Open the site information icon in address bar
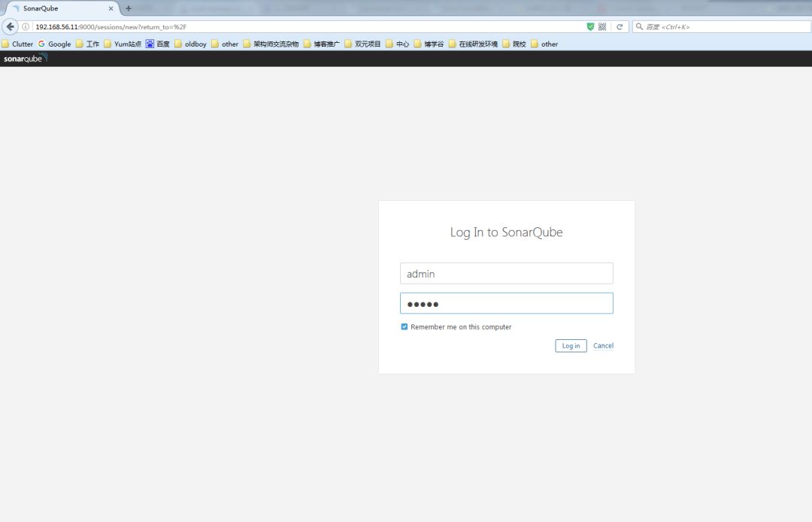The height and width of the screenshot is (522, 812). [26, 27]
